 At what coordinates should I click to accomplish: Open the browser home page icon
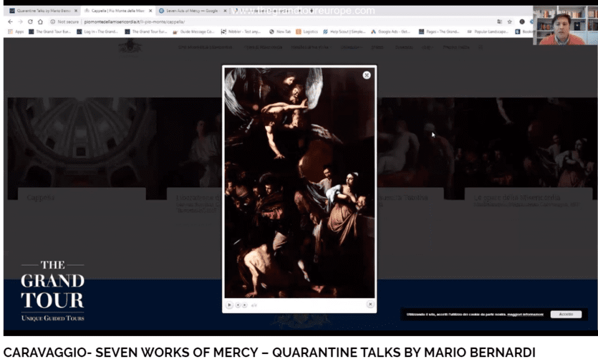40,22
